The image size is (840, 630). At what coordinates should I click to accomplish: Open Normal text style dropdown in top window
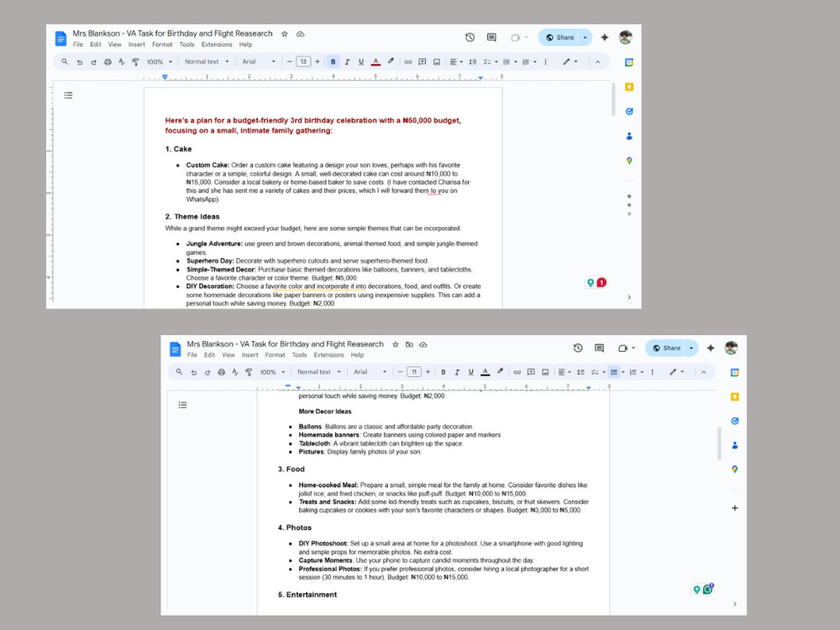pos(207,61)
